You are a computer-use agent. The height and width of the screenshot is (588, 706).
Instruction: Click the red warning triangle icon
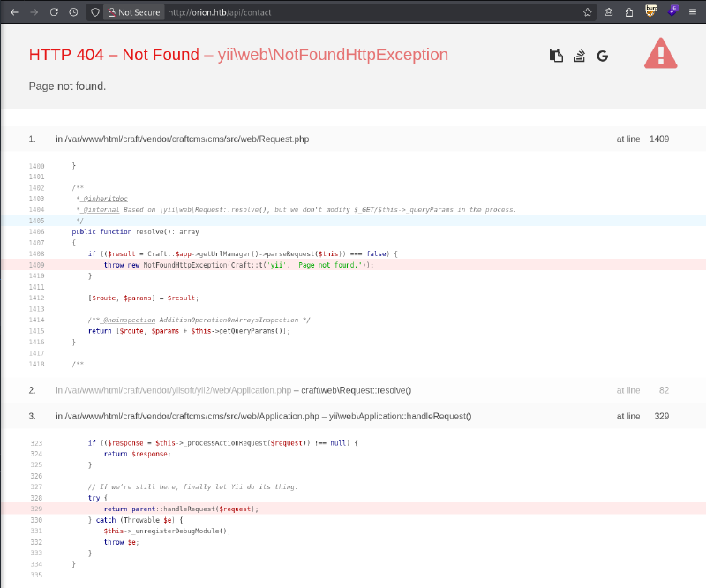click(x=660, y=53)
